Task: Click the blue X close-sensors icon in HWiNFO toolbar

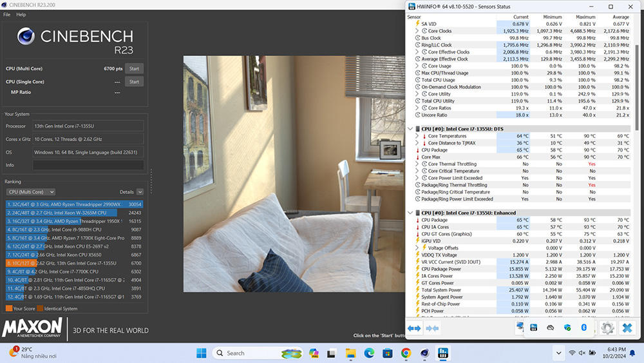Action: (627, 328)
